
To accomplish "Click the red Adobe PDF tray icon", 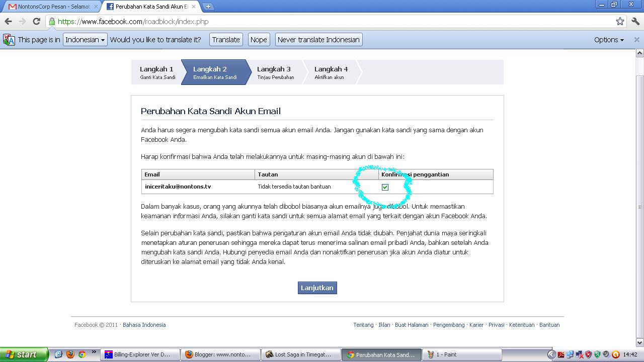I will [561, 354].
